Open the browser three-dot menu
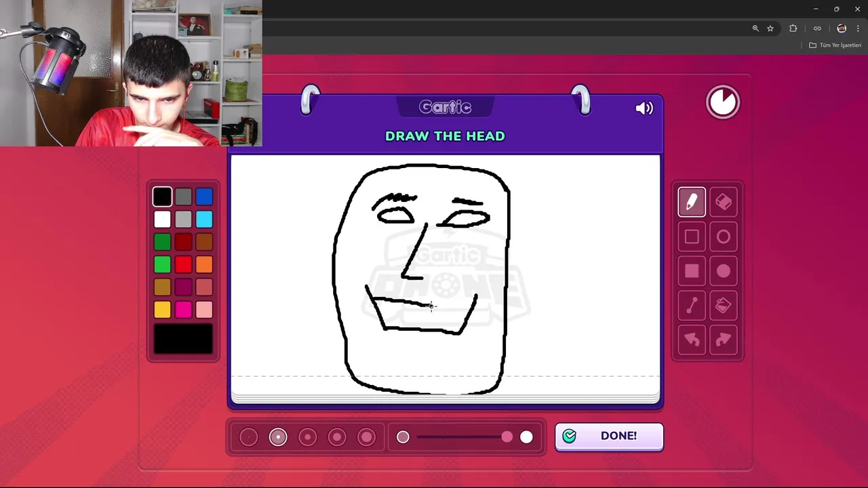 pyautogui.click(x=858, y=28)
